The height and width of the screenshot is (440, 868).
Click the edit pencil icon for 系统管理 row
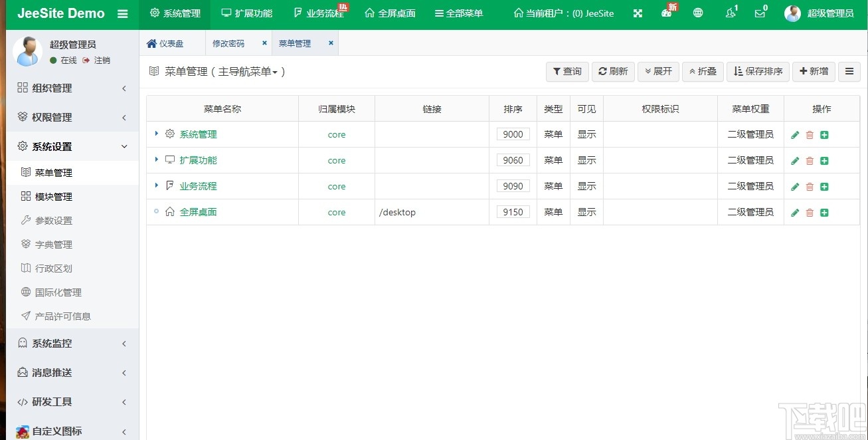(795, 135)
